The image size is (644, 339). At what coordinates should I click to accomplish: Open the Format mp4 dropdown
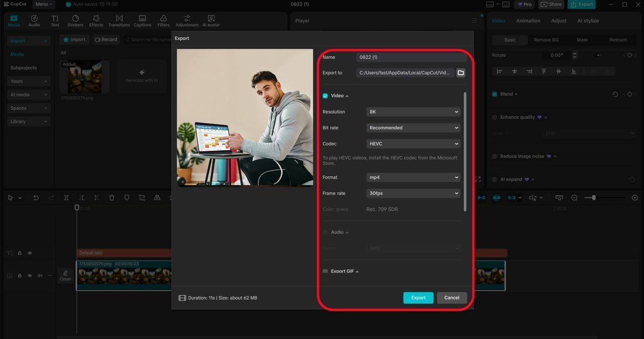pyautogui.click(x=413, y=177)
